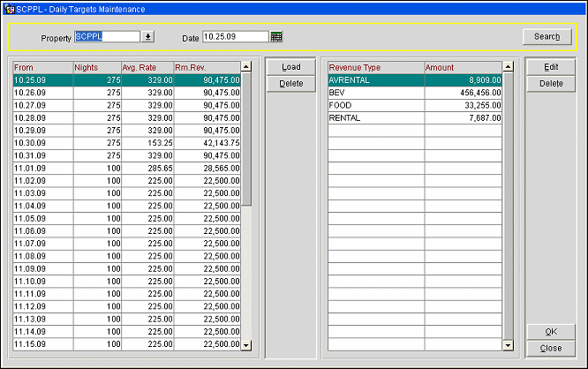Open the Date calendar picker icon
The height and width of the screenshot is (369, 588).
(276, 37)
